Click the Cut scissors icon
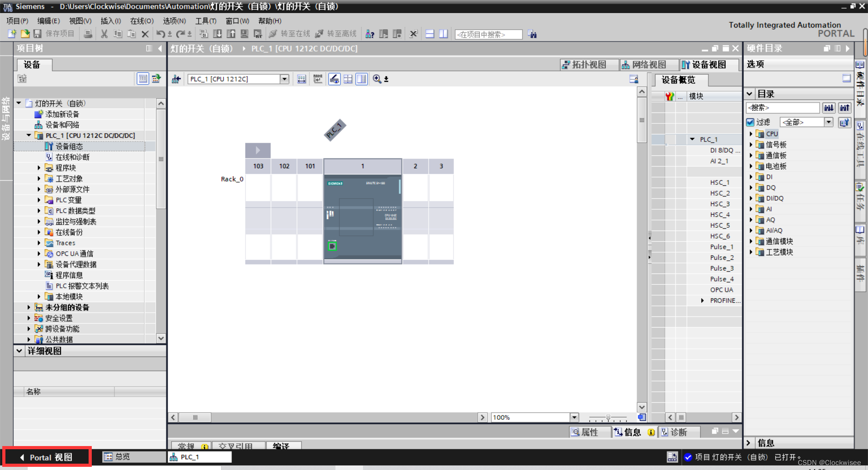The image size is (868, 470). coord(104,34)
